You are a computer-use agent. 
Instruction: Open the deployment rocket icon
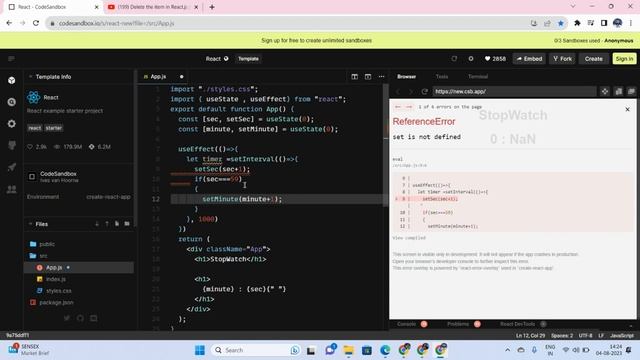[x=11, y=167]
